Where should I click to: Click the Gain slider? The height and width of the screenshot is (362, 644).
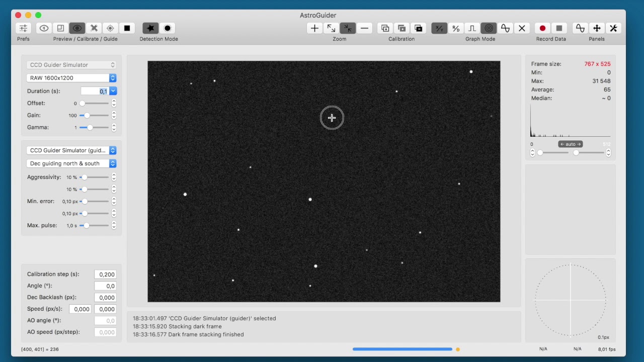click(94, 115)
